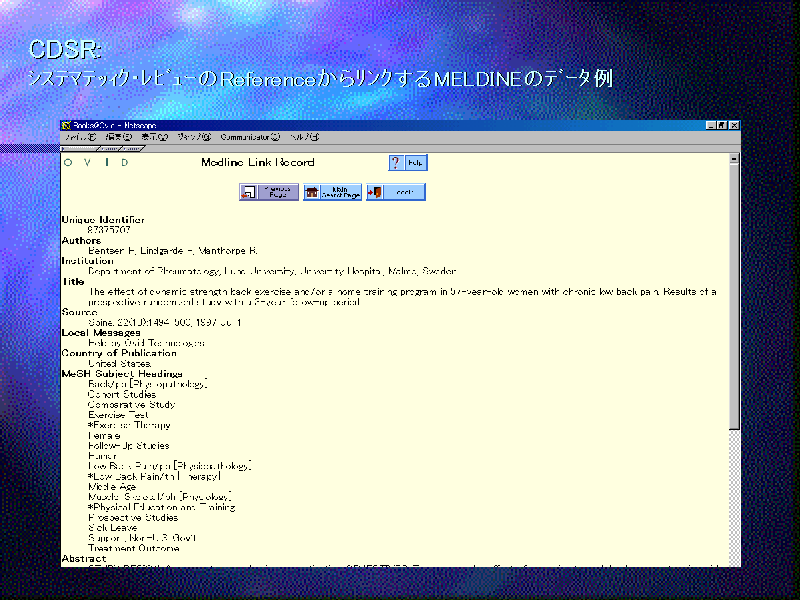Image resolution: width=800 pixels, height=600 pixels.
Task: Click the Previous Page arrow icon
Action: point(248,192)
